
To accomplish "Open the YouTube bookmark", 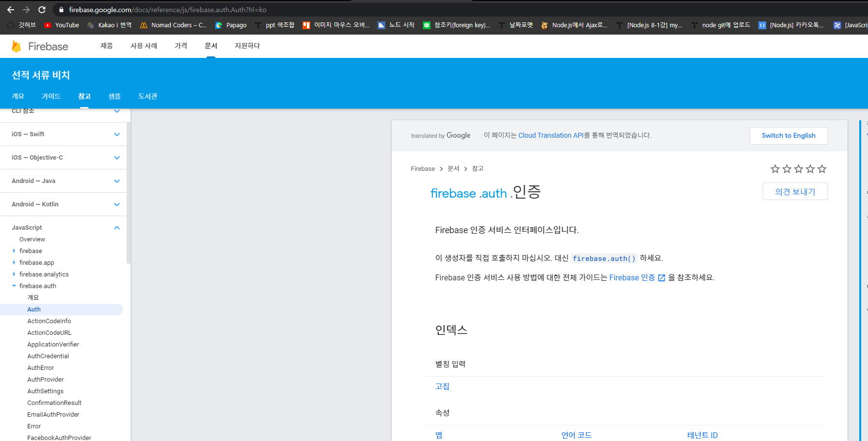I will pos(61,25).
